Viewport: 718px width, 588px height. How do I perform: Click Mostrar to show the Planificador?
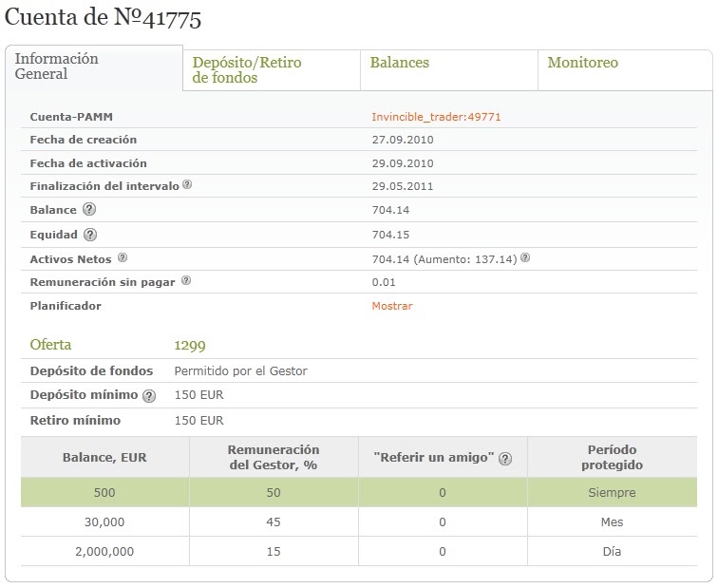tap(392, 306)
